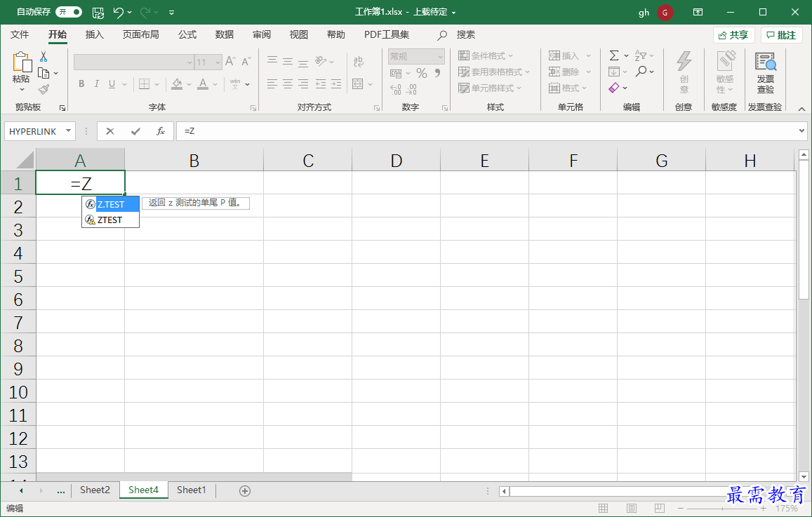Click the Decrease Indent icon

(x=321, y=84)
